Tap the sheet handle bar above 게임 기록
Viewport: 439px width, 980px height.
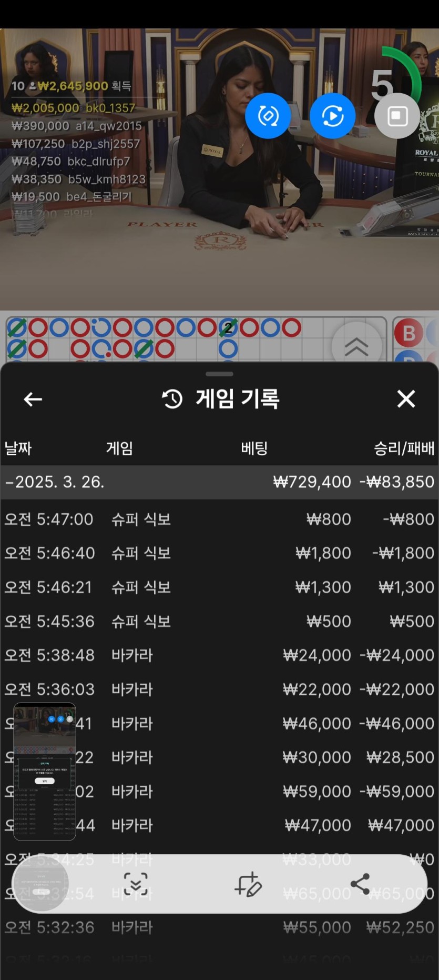coord(219,374)
